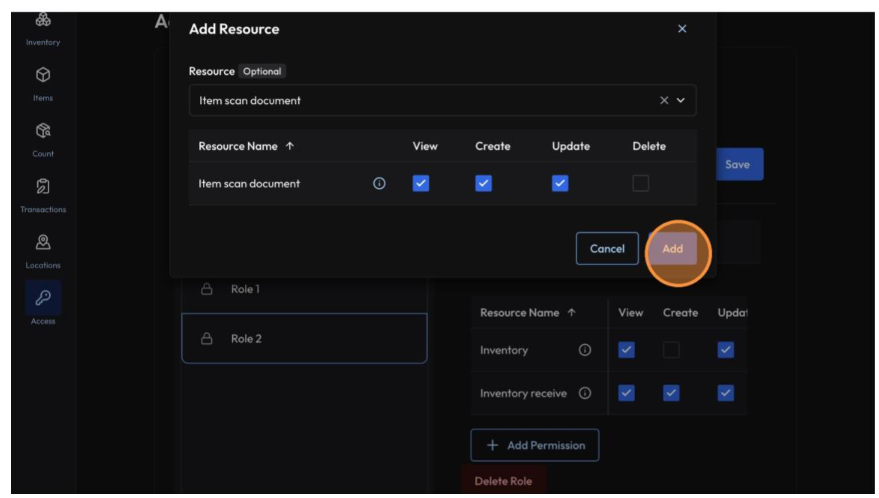Enable Delete for Item scan document
The width and height of the screenshot is (879, 498).
pos(640,183)
